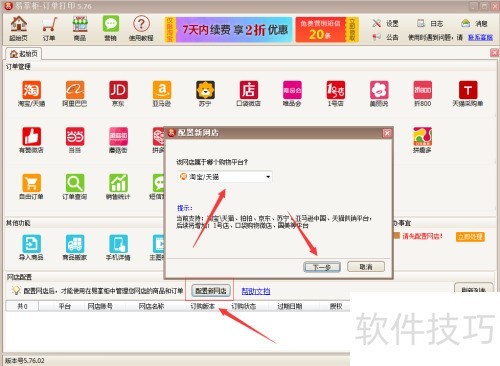Close the 配置新网店 dialog
This screenshot has height=366, width=500.
point(387,133)
